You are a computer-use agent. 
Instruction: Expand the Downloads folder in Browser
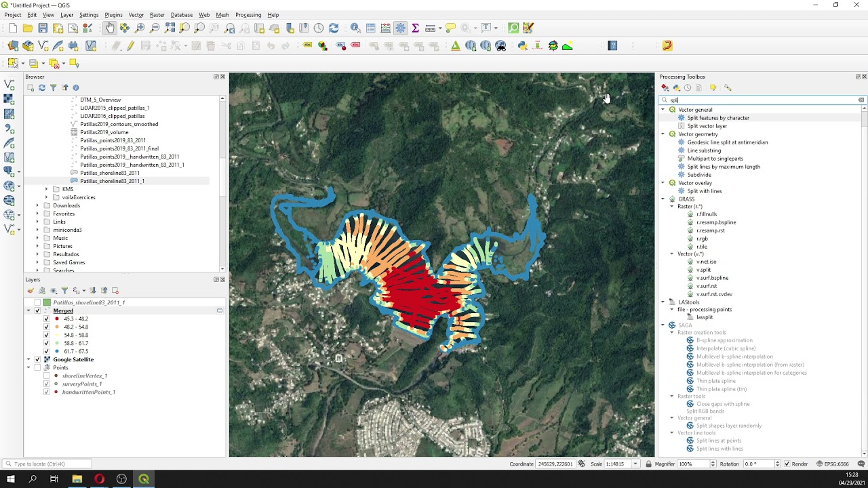click(37, 205)
